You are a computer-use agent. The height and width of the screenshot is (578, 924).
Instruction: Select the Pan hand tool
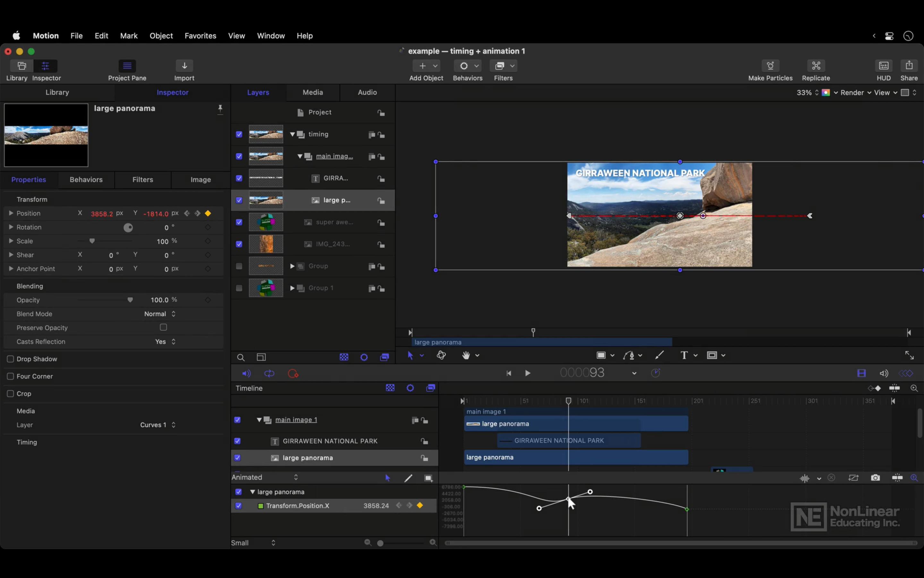466,355
